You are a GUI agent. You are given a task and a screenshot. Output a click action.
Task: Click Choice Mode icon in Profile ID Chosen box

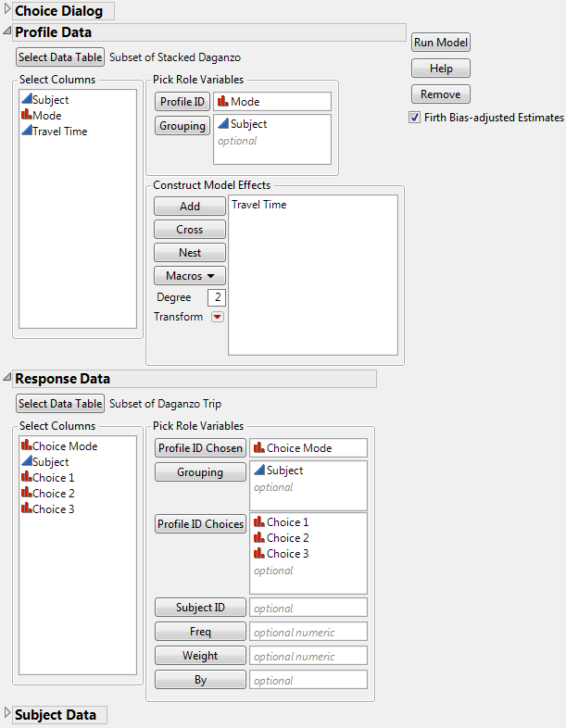pyautogui.click(x=259, y=447)
